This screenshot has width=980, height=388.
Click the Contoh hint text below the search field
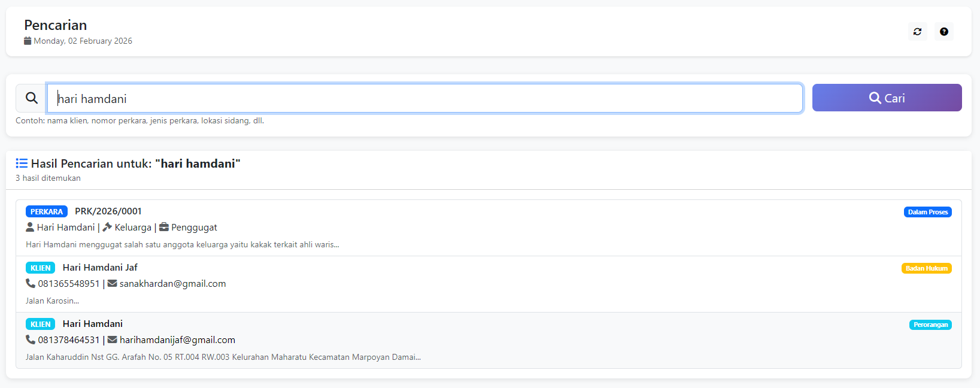pos(139,120)
